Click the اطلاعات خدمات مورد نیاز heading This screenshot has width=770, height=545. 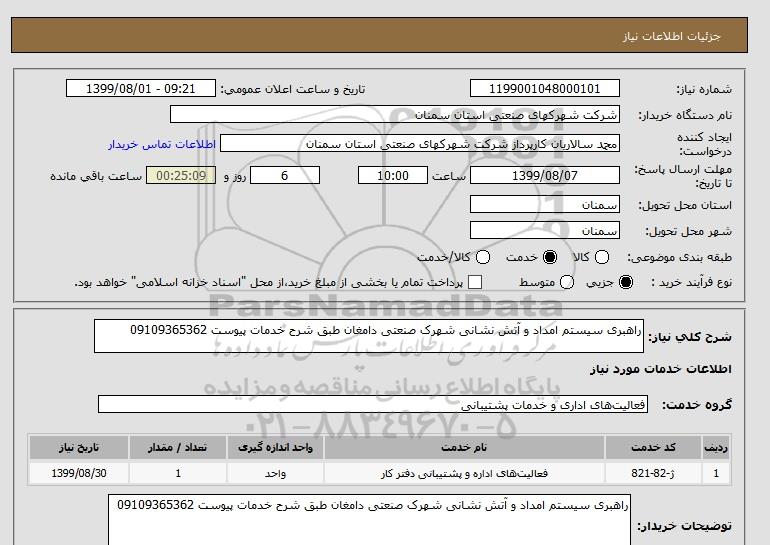(x=660, y=369)
